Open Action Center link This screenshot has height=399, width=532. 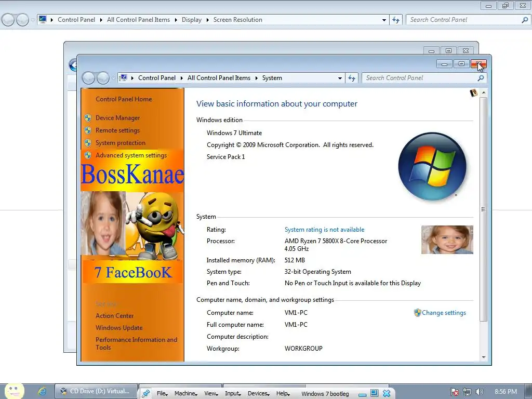tap(114, 315)
